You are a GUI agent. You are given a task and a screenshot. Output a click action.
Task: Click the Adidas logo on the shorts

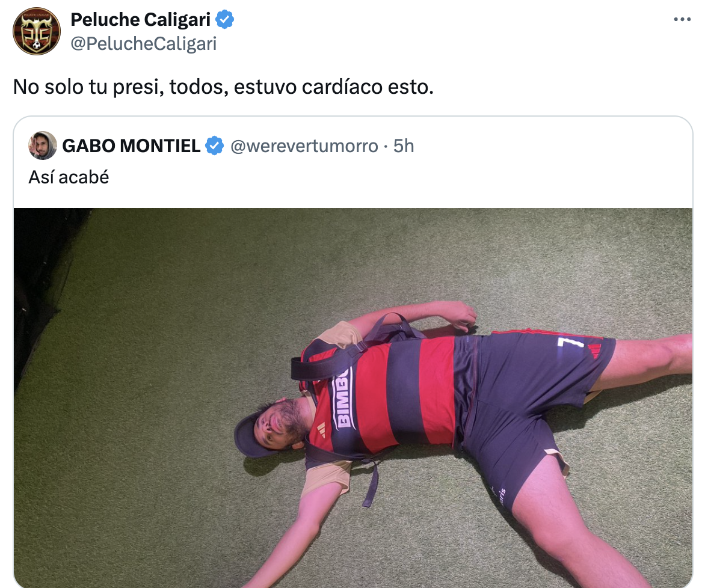(x=594, y=351)
